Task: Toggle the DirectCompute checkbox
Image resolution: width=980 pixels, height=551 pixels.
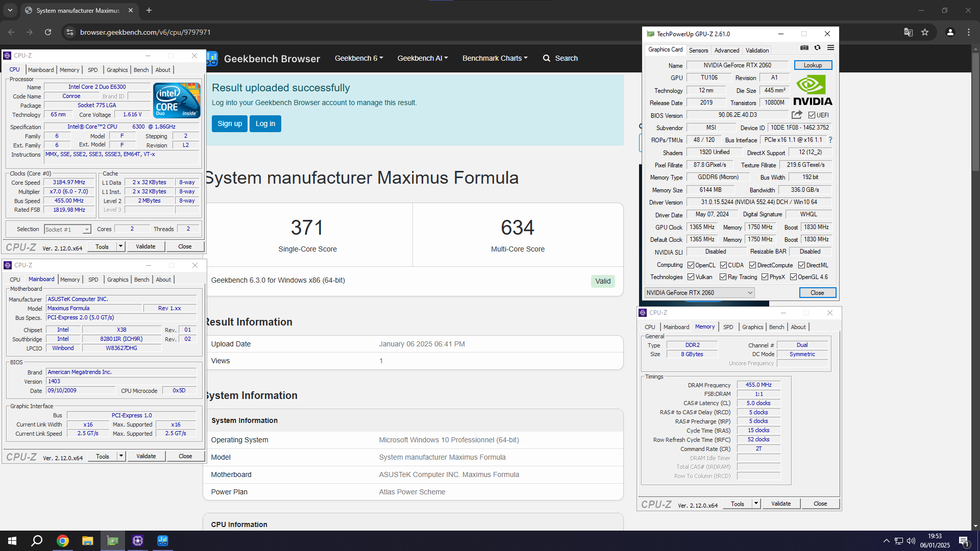Action: click(752, 265)
